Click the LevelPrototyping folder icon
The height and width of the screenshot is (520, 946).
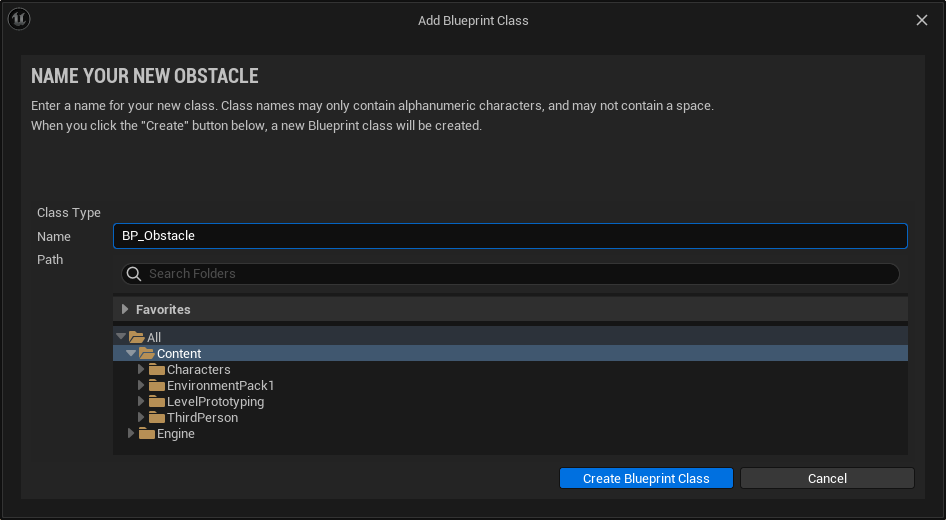tap(157, 401)
